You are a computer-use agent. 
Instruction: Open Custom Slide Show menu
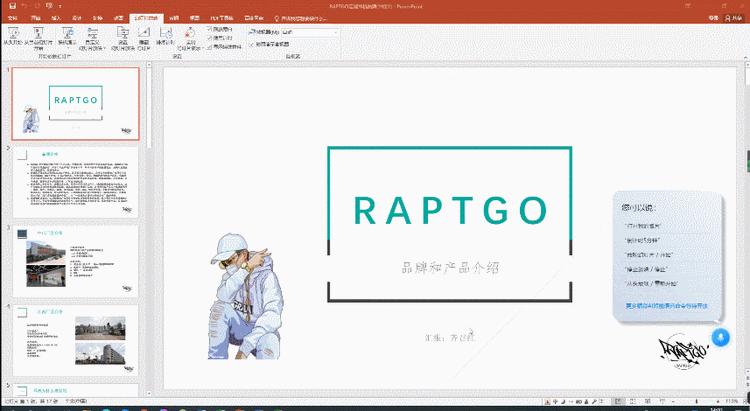[x=92, y=38]
